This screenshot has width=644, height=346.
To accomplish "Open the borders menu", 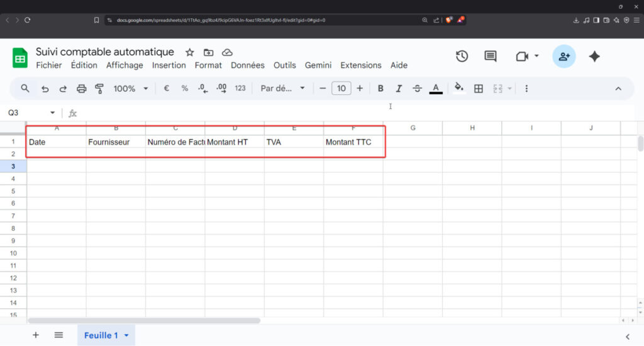I will (x=479, y=88).
